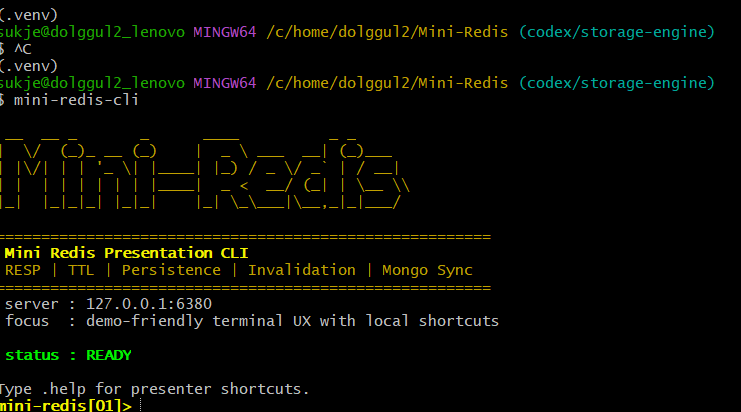Click 'Type .help for presenter shortcuts.' line
The width and height of the screenshot is (741, 412).
point(154,389)
